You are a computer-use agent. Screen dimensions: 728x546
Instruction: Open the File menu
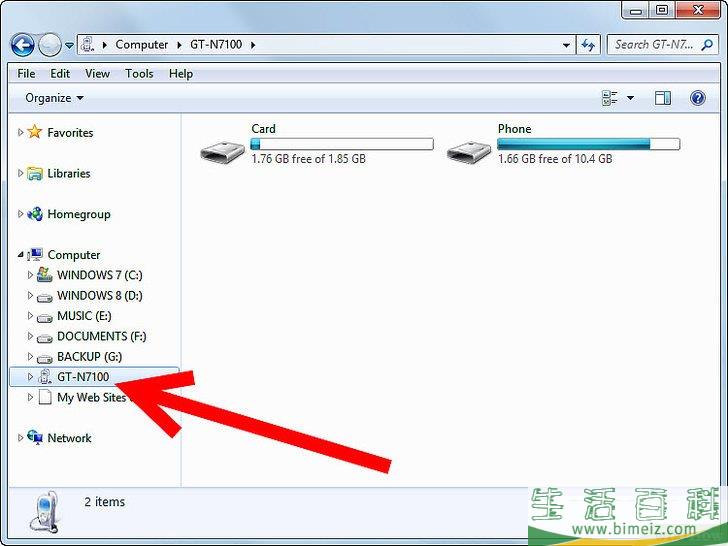[26, 74]
